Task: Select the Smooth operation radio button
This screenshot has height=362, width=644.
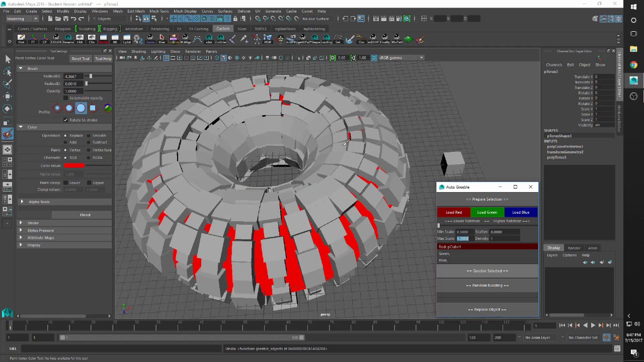Action: (x=89, y=136)
